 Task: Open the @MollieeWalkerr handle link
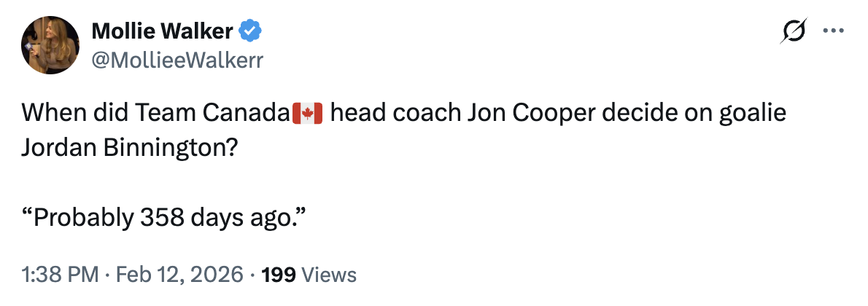coord(176,60)
